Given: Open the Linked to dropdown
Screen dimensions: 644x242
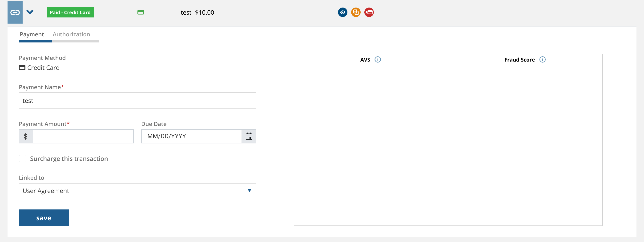Looking at the screenshot, I should [137, 191].
